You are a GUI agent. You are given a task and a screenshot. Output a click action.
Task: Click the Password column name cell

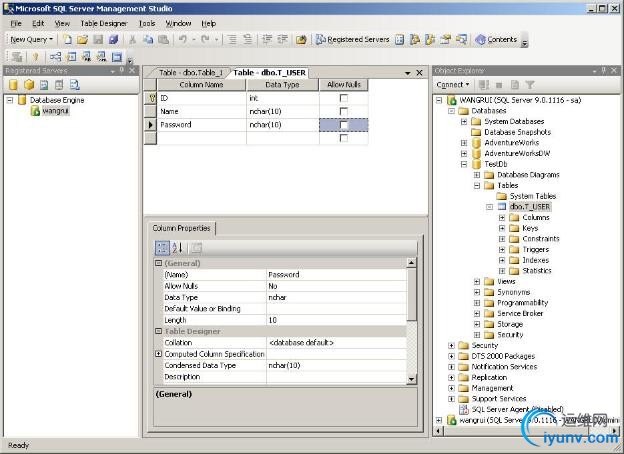tap(202, 125)
